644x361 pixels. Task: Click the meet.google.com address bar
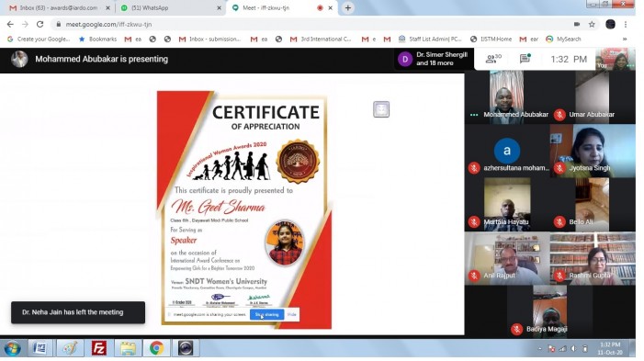[x=312, y=24]
